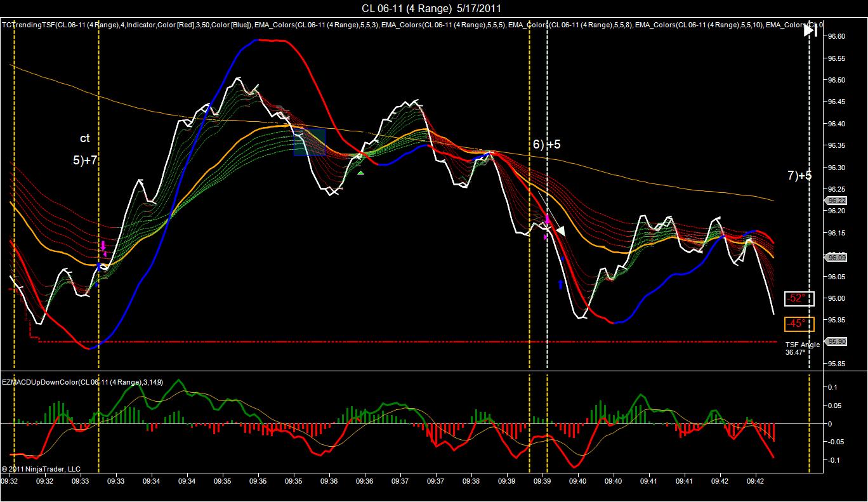Click the 96.30 price axis label
The height and width of the screenshot is (502, 868).
(x=837, y=168)
